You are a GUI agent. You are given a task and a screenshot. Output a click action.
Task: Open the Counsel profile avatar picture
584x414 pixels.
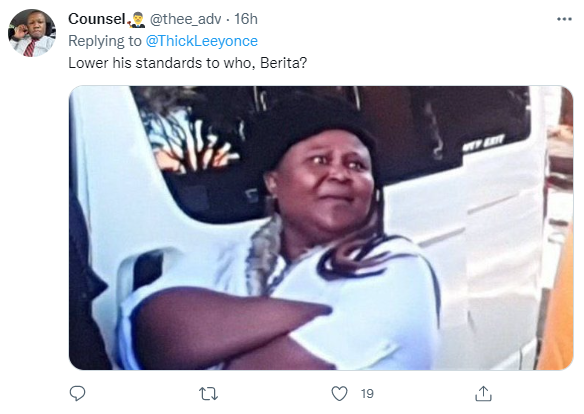tap(32, 33)
